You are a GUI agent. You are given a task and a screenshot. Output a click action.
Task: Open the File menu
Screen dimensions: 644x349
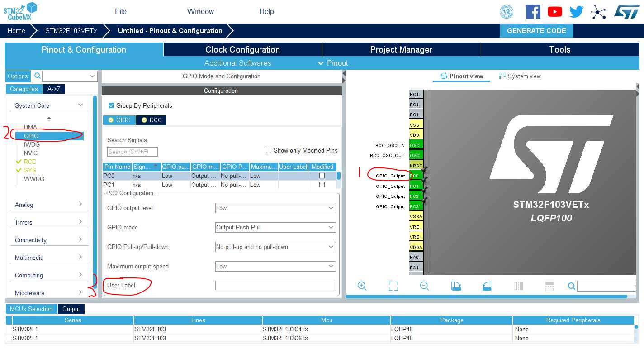click(121, 11)
